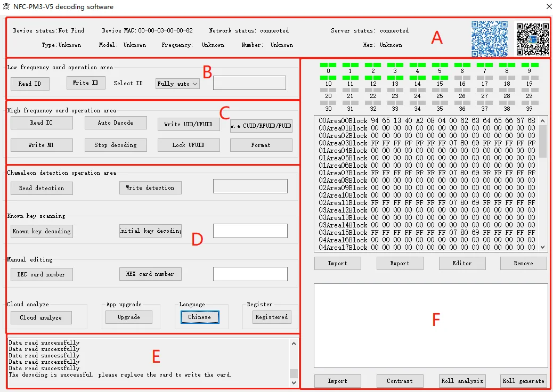Viewport: 553px width, 392px height.
Task: Run Initial key decoding
Action: pos(150,231)
